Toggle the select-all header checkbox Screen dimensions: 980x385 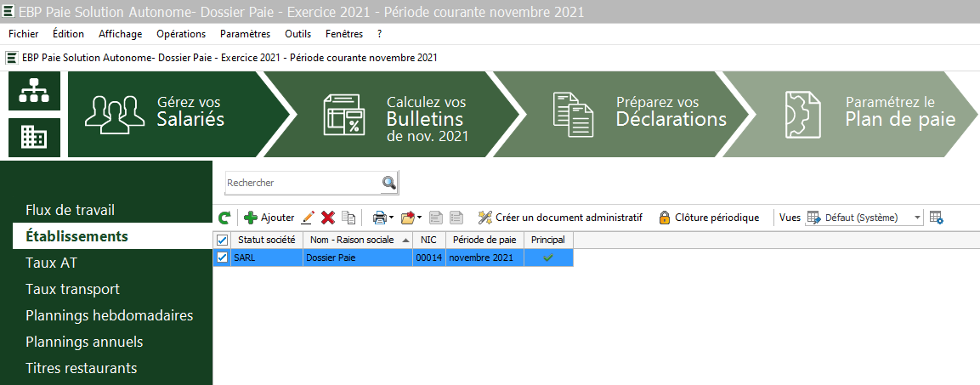point(222,240)
